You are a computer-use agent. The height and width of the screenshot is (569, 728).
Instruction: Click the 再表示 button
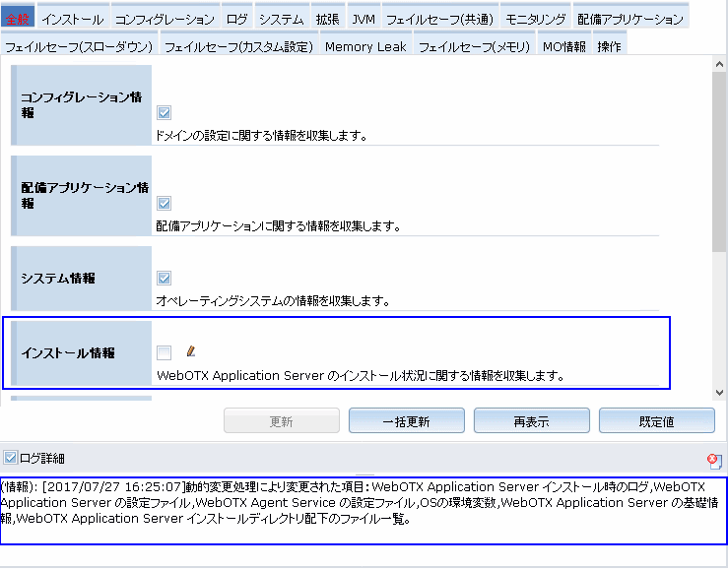pyautogui.click(x=531, y=421)
